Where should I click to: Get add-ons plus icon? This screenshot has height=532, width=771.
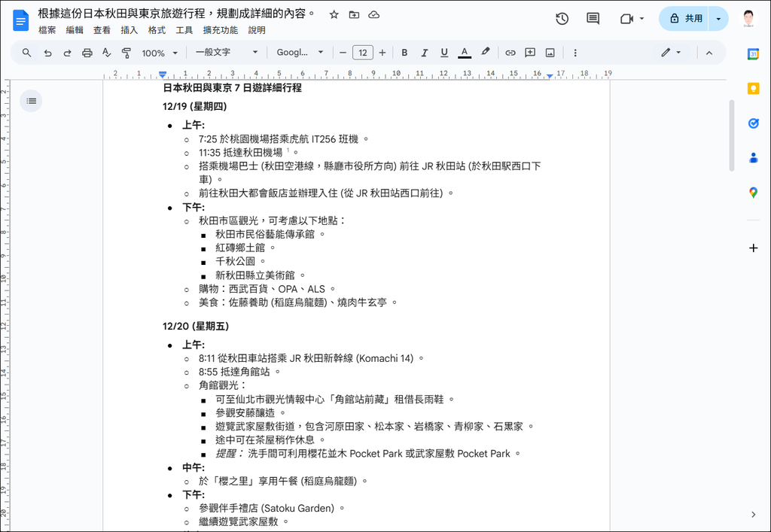tap(753, 248)
